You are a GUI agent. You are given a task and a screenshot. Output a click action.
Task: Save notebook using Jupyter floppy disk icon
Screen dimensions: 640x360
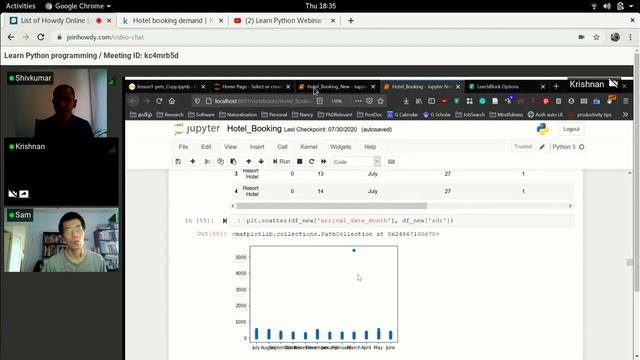pyautogui.click(x=178, y=162)
